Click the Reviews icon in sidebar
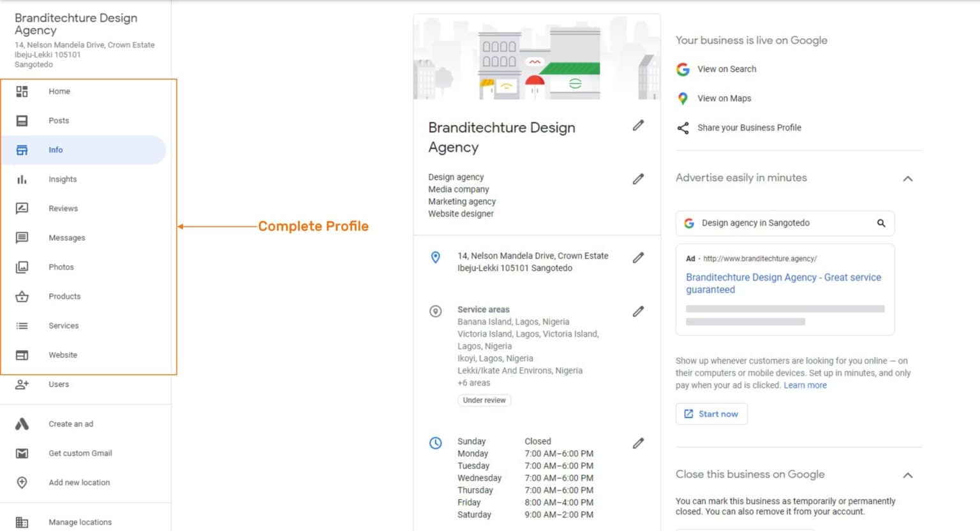 pyautogui.click(x=22, y=208)
